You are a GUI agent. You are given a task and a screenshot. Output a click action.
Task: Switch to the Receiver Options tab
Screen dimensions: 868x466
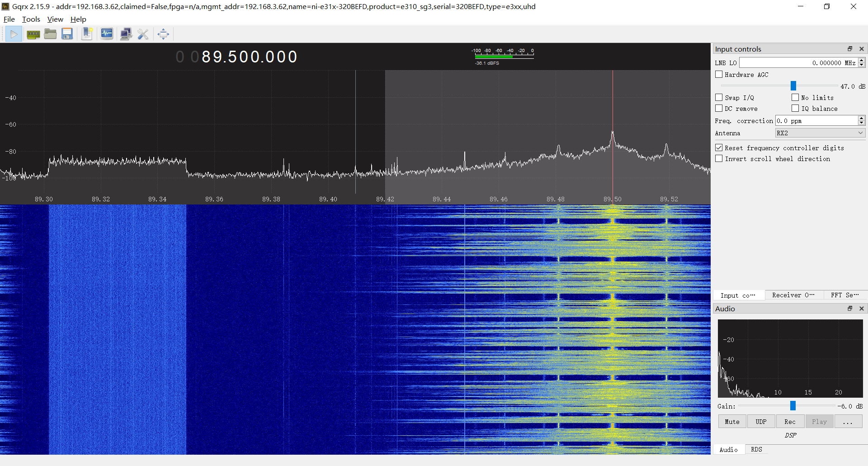point(794,295)
